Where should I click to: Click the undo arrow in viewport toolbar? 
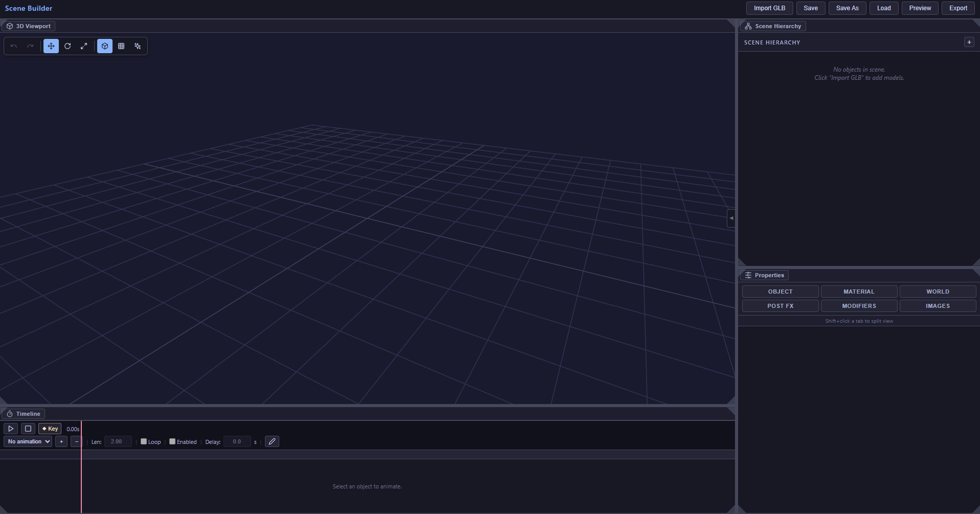(14, 46)
